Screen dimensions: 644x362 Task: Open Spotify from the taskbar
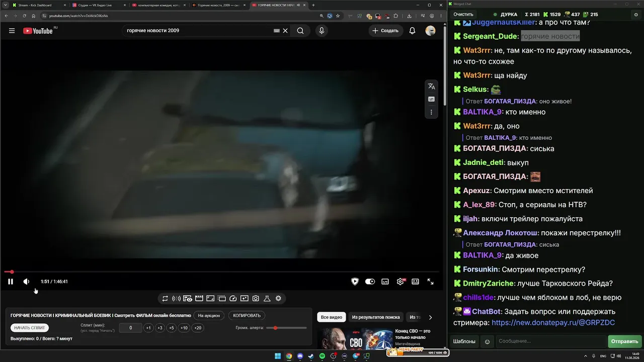click(x=323, y=356)
